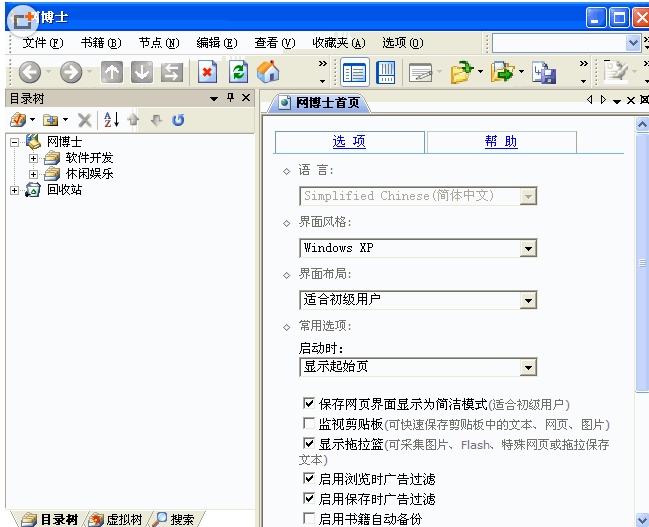
Task: Click the 选 项 link
Action: tap(349, 142)
